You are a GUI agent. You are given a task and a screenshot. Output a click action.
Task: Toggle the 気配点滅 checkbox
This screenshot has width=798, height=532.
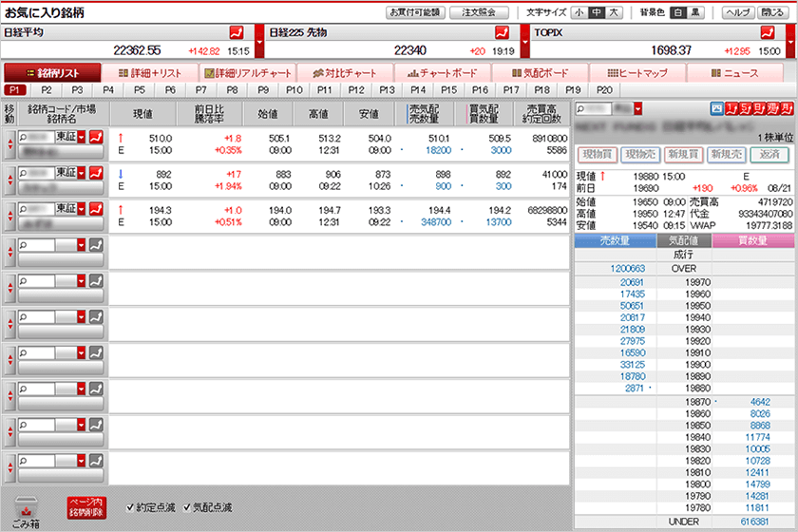tap(188, 506)
